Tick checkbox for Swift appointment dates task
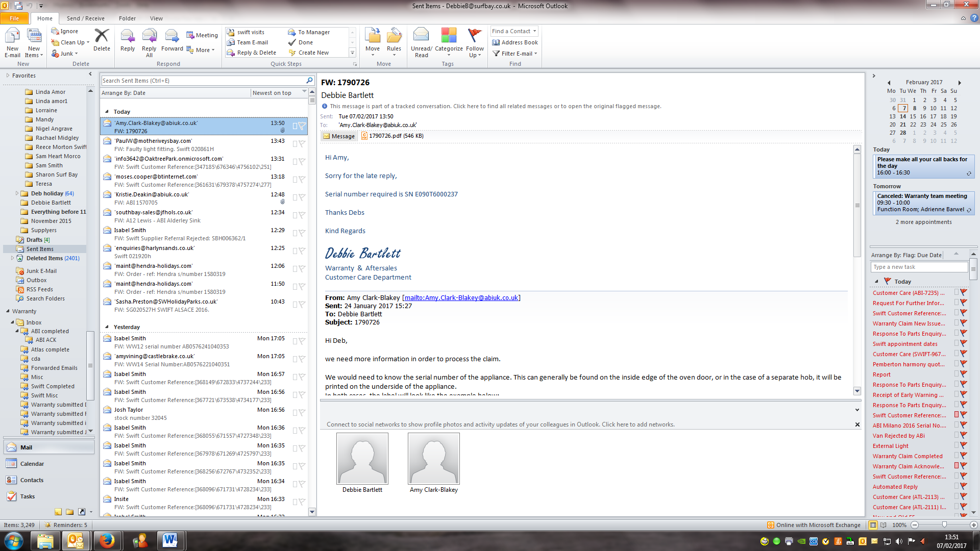Screen dimensions: 980x551 click(957, 343)
